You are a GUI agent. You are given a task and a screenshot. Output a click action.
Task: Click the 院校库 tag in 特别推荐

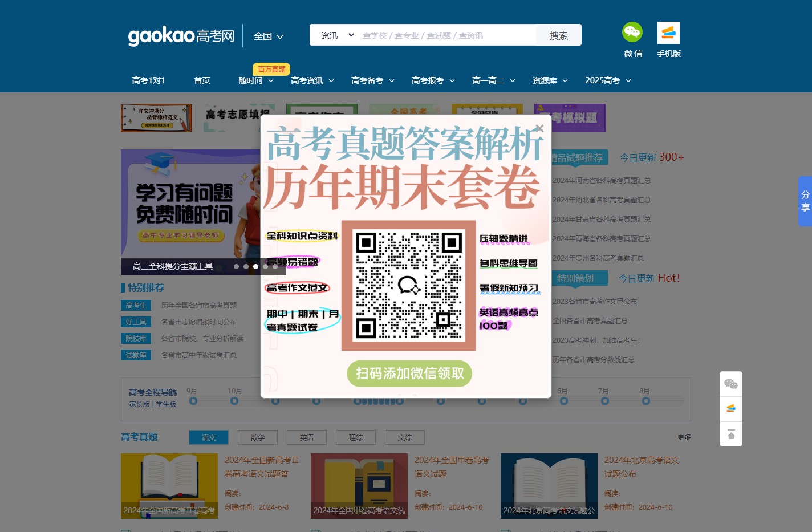pos(136,339)
